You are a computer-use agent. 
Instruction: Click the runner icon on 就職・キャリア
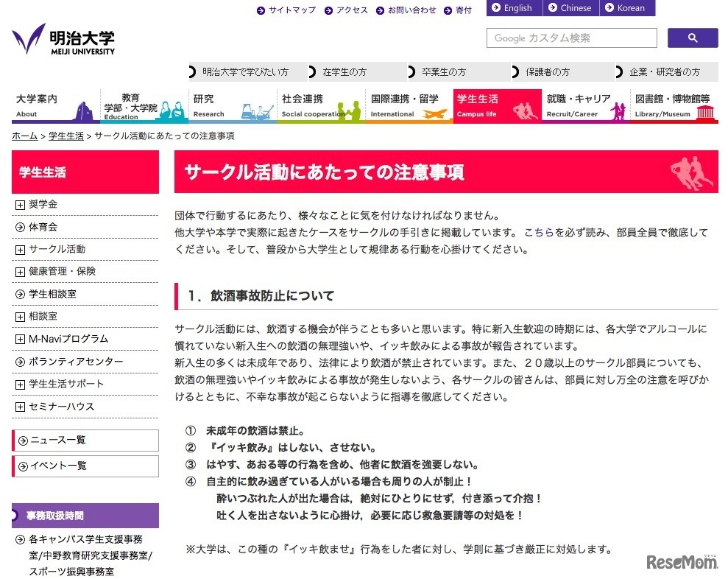[617, 110]
